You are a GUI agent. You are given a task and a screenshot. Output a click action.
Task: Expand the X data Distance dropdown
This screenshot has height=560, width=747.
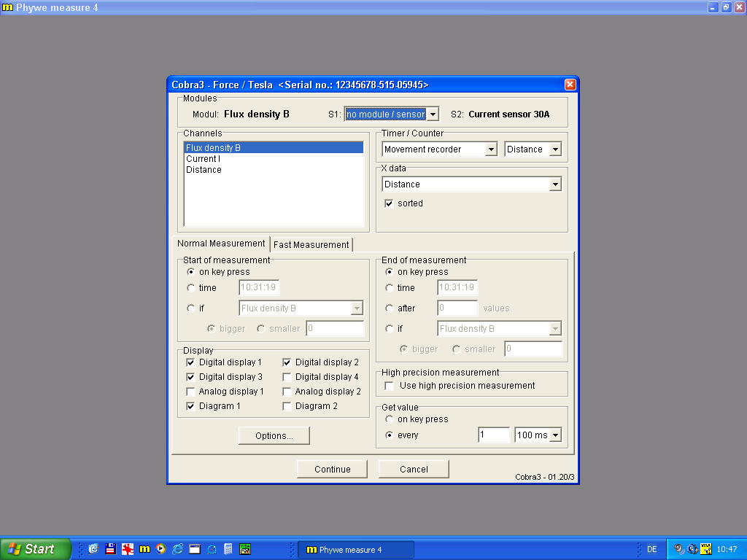[x=555, y=184]
